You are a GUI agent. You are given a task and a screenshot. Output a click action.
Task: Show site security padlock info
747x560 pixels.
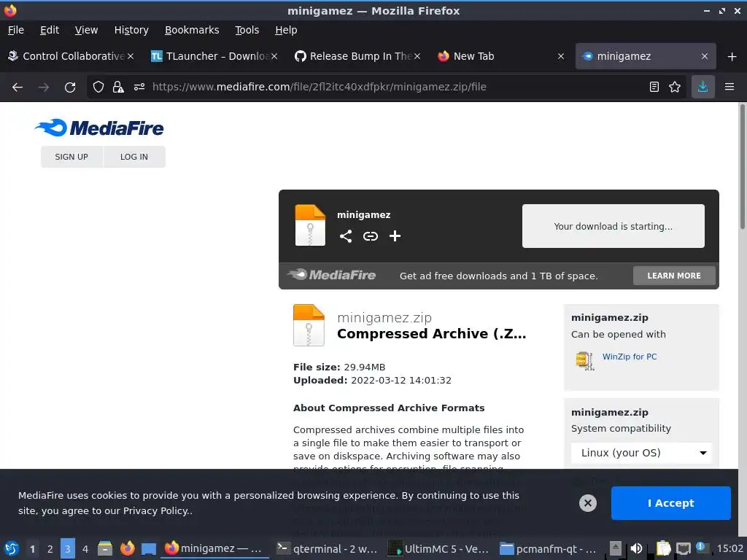tap(118, 87)
